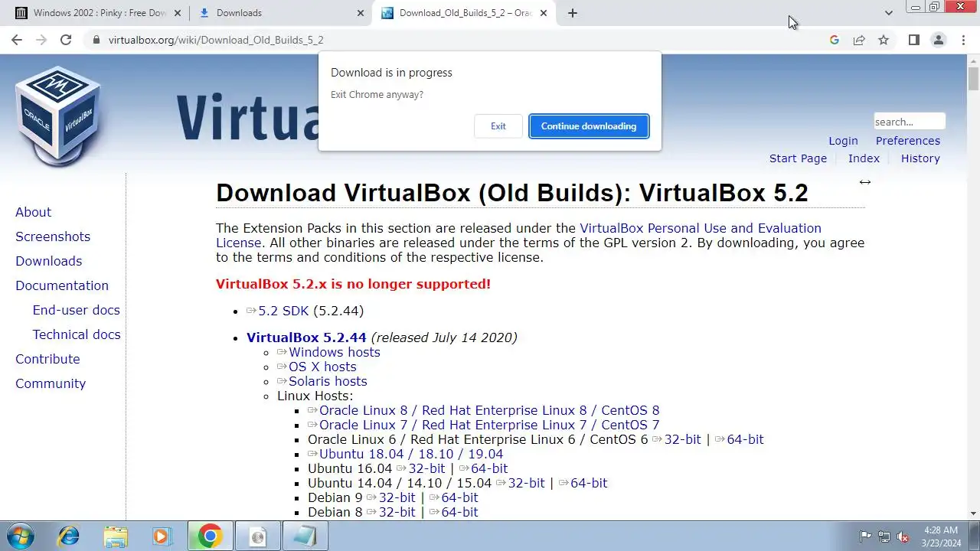Reload the current page
This screenshot has width=980, height=551.
(x=66, y=40)
